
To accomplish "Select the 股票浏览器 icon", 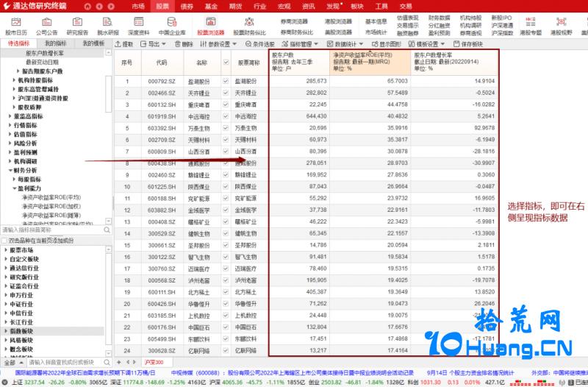I will pos(211,26).
